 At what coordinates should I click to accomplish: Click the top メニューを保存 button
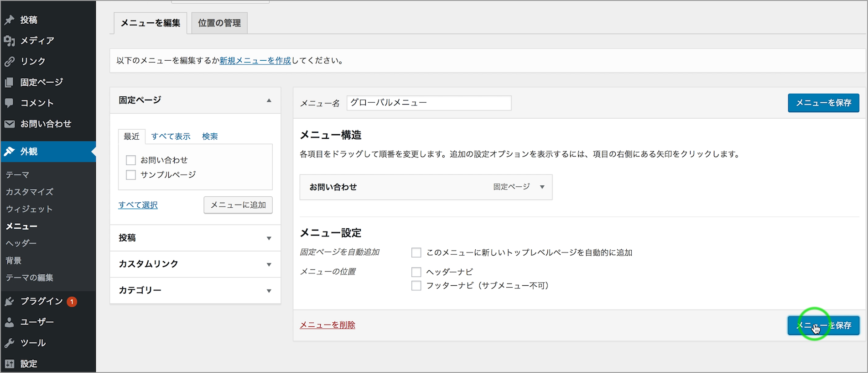(823, 103)
